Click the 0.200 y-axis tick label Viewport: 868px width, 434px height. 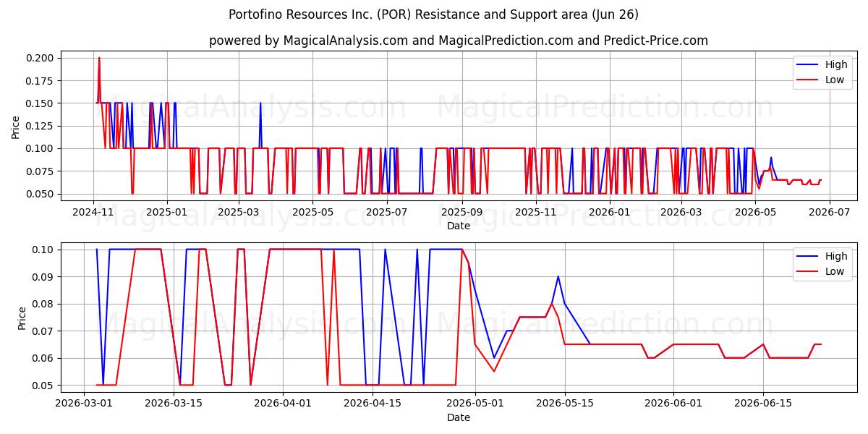[41, 58]
